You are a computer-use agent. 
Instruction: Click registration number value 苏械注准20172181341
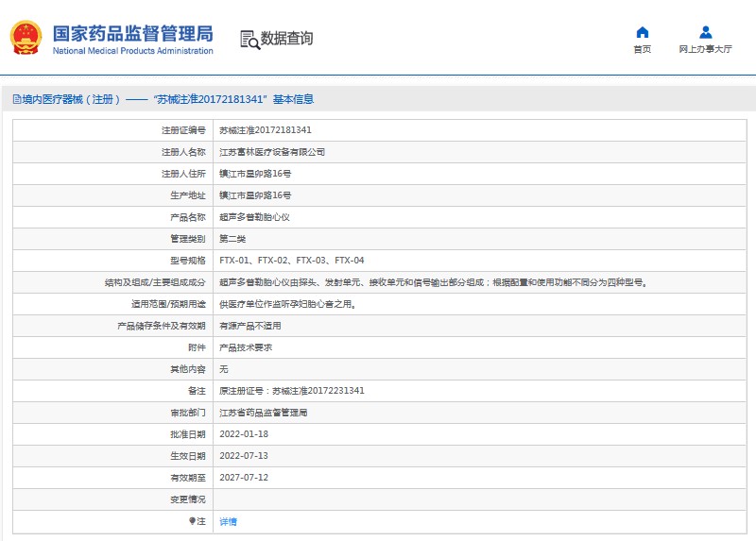pyautogui.click(x=266, y=130)
